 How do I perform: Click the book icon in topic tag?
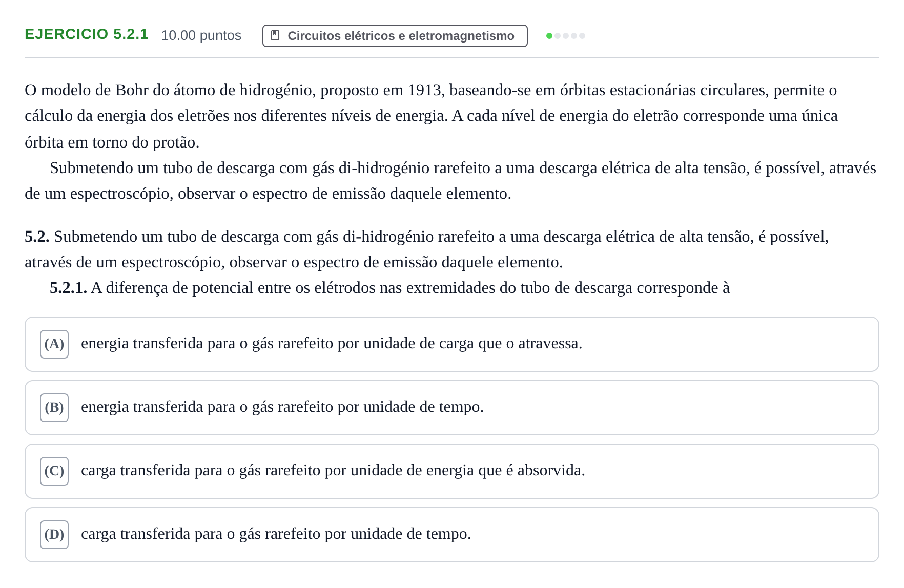click(x=275, y=36)
